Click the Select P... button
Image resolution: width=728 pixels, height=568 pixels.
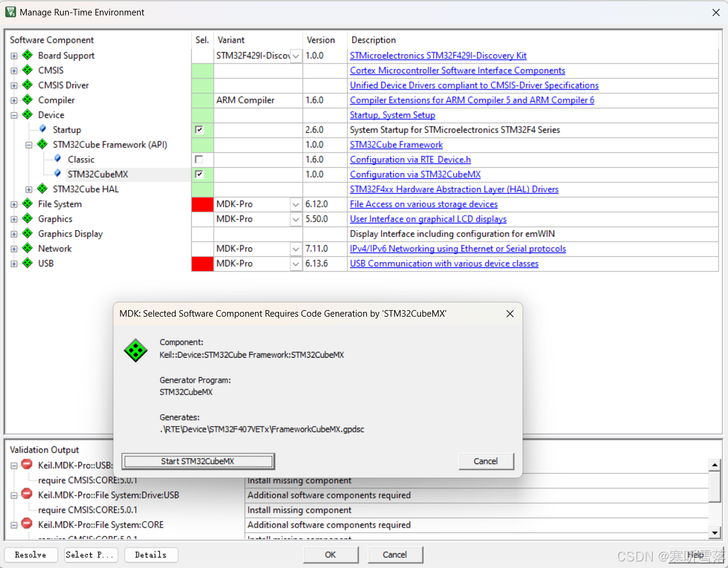[x=91, y=555]
